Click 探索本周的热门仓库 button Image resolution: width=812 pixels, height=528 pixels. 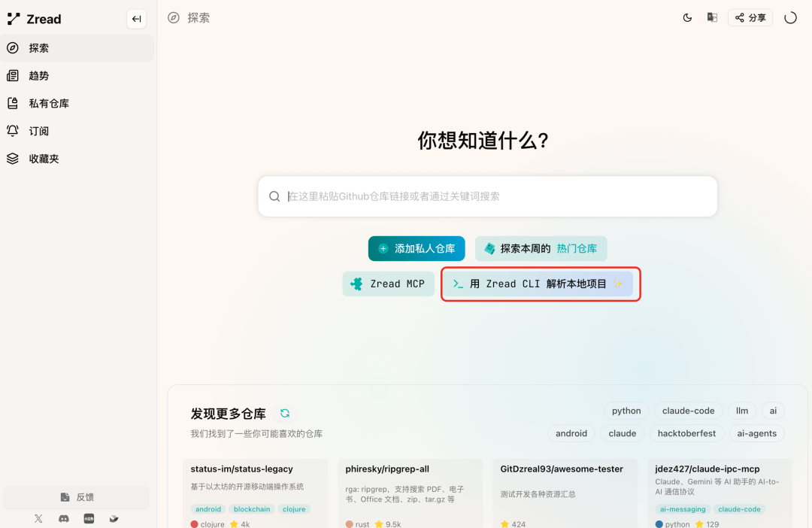pyautogui.click(x=541, y=248)
